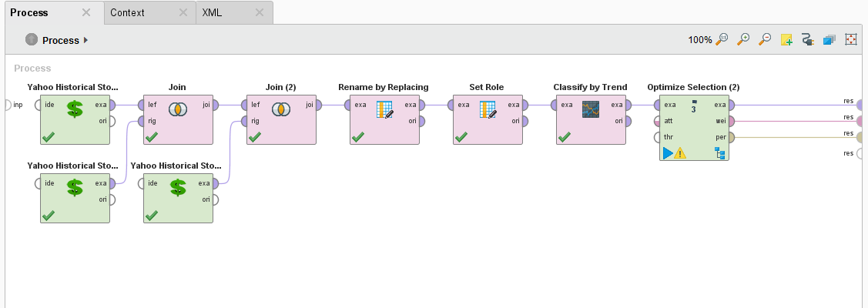Select the Join operator's Venn icon

tap(178, 109)
